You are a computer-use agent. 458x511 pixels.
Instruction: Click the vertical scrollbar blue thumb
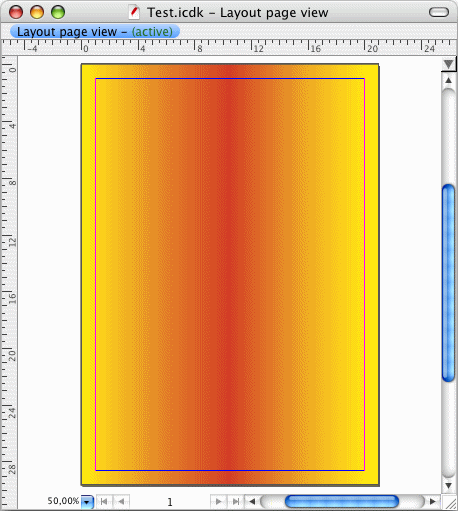449,283
